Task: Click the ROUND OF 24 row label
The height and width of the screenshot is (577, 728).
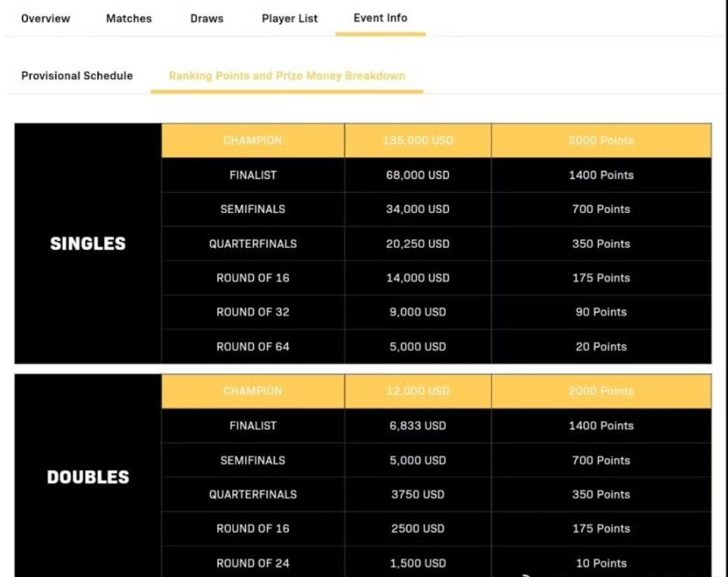Action: [x=253, y=563]
